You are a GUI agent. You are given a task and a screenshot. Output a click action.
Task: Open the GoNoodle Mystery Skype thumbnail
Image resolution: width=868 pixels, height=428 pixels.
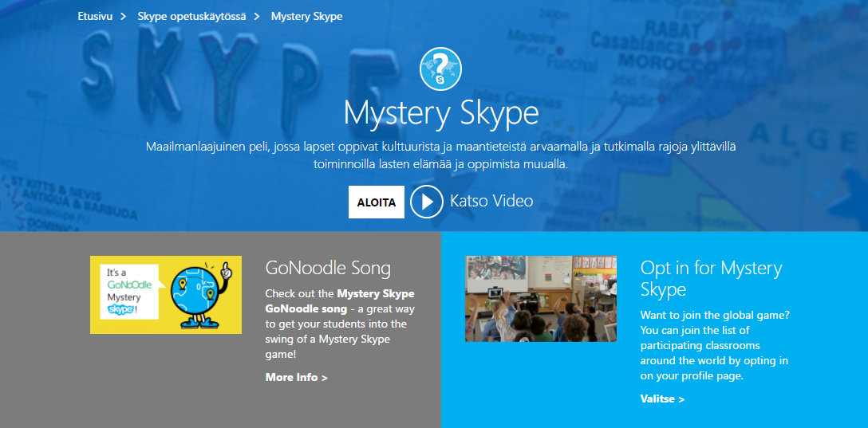click(x=166, y=295)
